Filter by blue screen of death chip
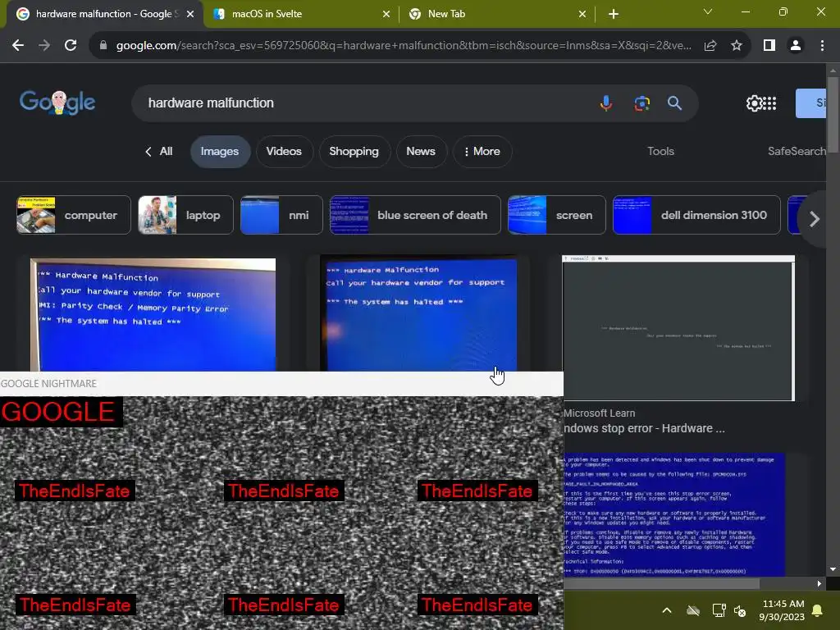Image resolution: width=840 pixels, height=630 pixels. [x=415, y=215]
